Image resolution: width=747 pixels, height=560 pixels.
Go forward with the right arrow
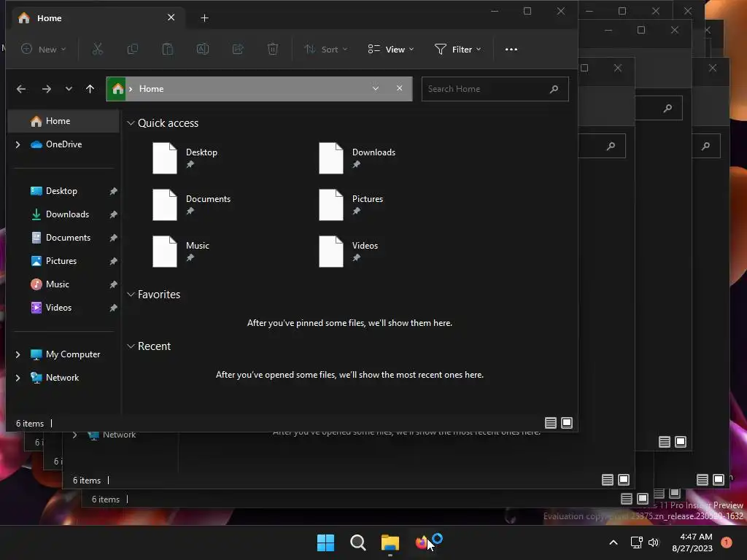click(x=46, y=89)
